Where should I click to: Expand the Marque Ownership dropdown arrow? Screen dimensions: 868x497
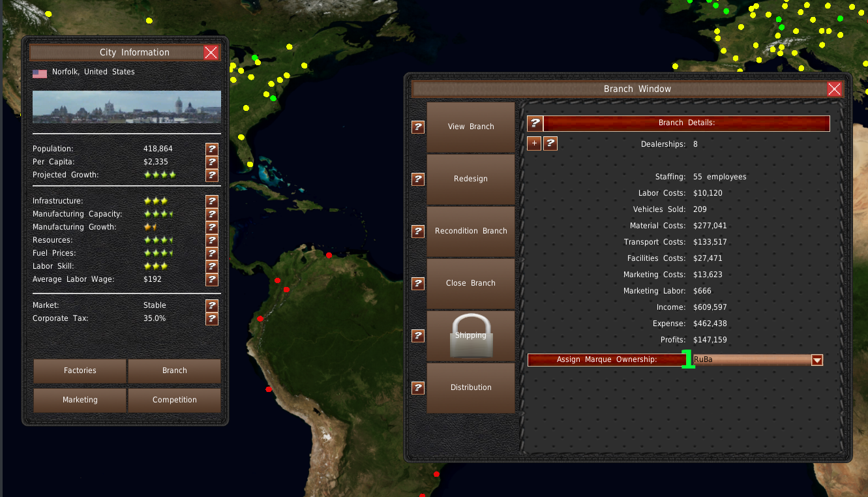coord(816,360)
